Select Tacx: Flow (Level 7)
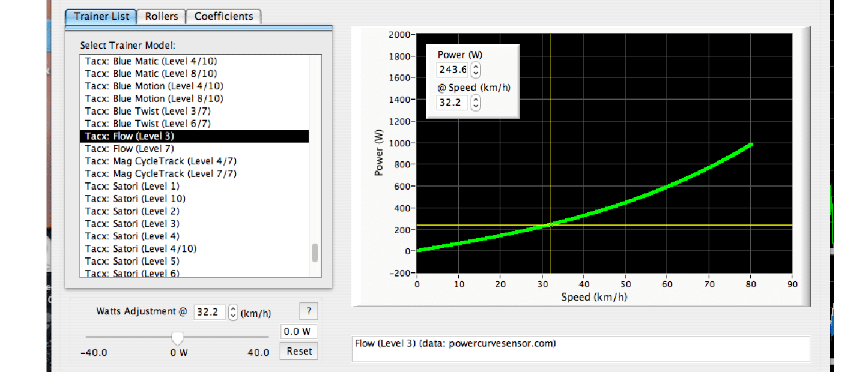This screenshot has height=372, width=868. 130,149
